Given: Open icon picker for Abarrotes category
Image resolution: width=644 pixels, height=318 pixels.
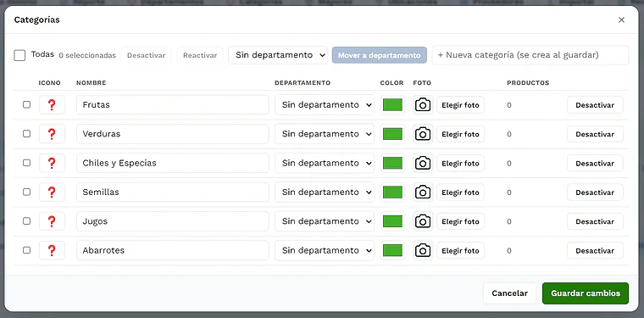Looking at the screenshot, I should [52, 251].
